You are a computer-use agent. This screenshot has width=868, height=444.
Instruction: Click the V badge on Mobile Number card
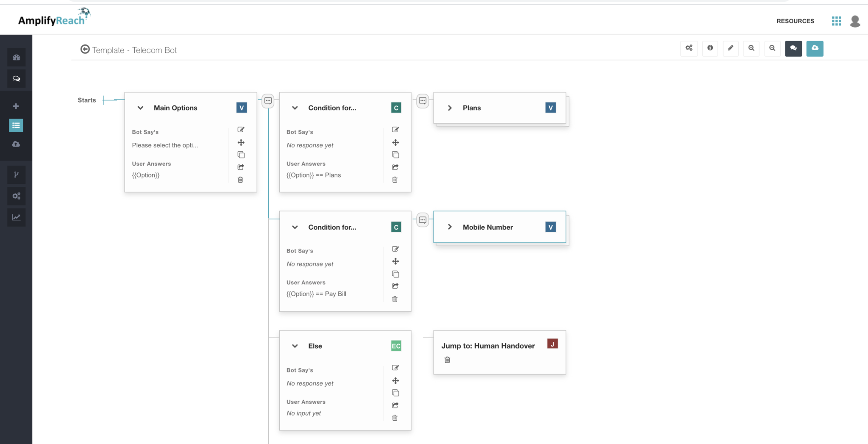551,227
